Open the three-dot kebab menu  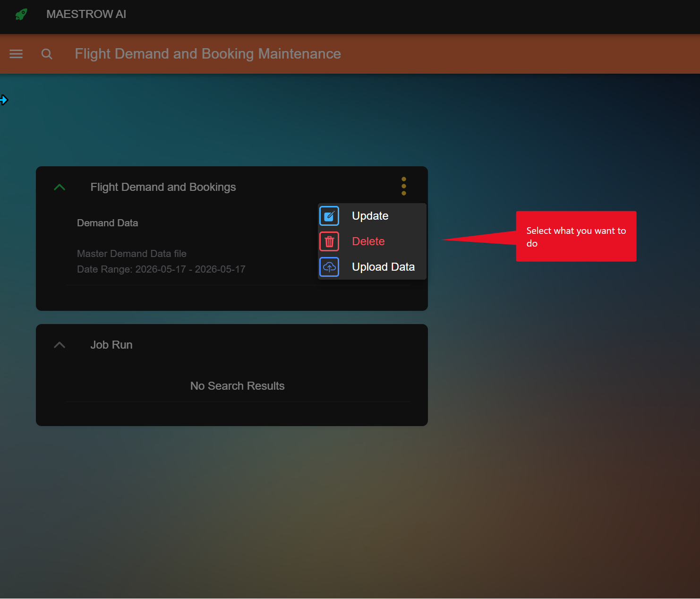tap(404, 186)
